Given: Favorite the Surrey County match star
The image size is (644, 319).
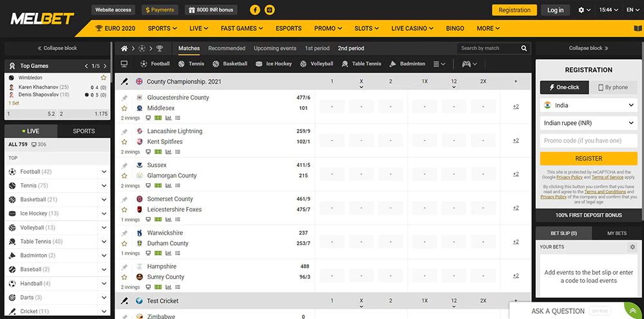Looking at the screenshot, I should (x=124, y=277).
